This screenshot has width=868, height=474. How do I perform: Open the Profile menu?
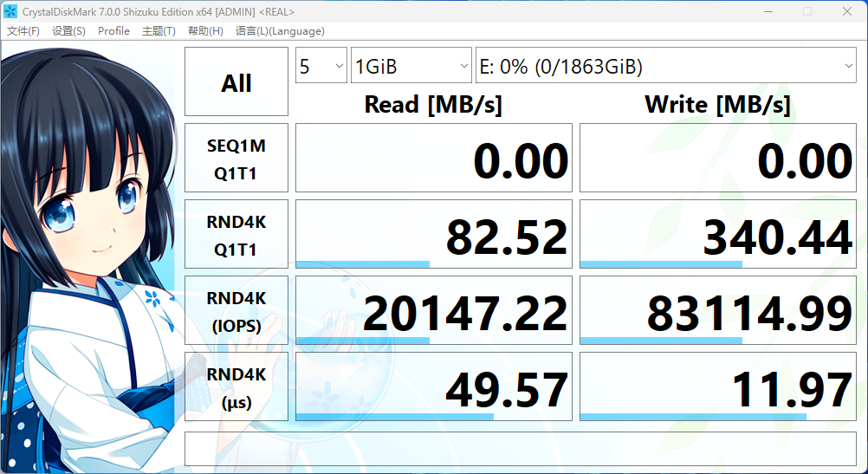coord(113,31)
